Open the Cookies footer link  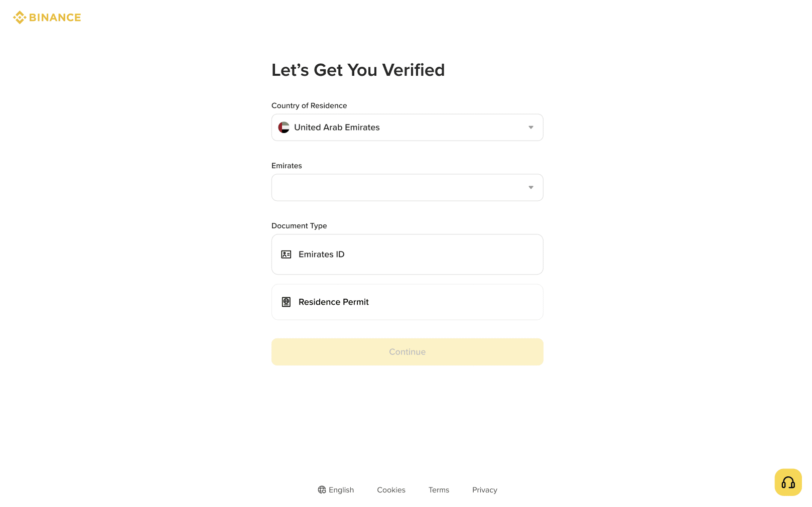tap(391, 490)
